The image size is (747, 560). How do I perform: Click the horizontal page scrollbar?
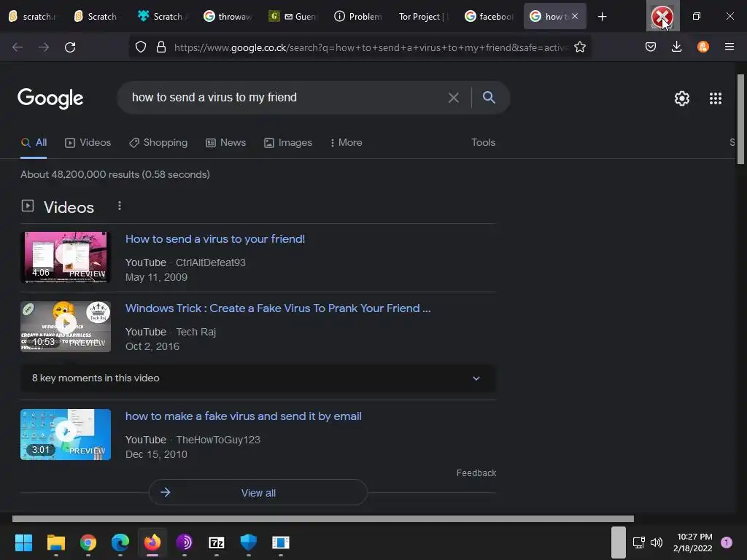tap(323, 518)
